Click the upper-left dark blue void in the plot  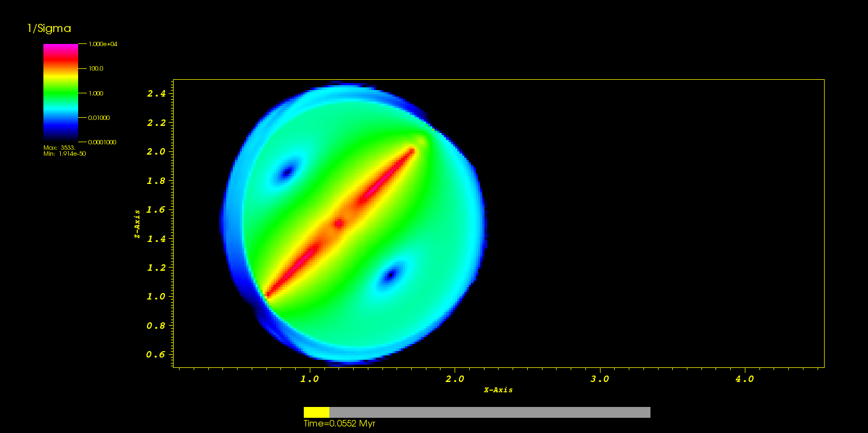click(287, 173)
